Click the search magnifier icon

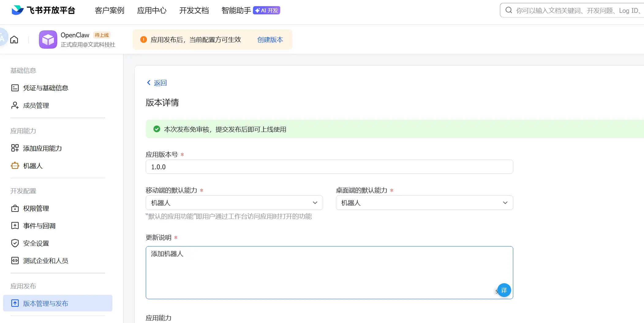509,10
